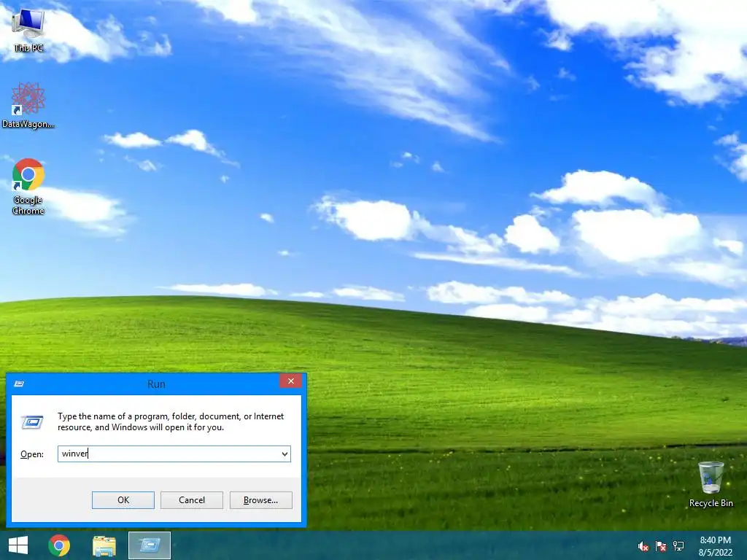Select the Recycle Bin desktop icon

tap(711, 484)
